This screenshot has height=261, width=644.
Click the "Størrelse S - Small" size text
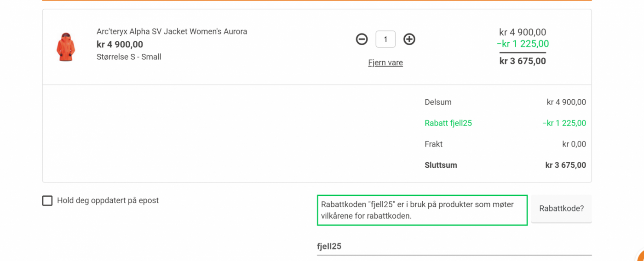click(x=129, y=57)
